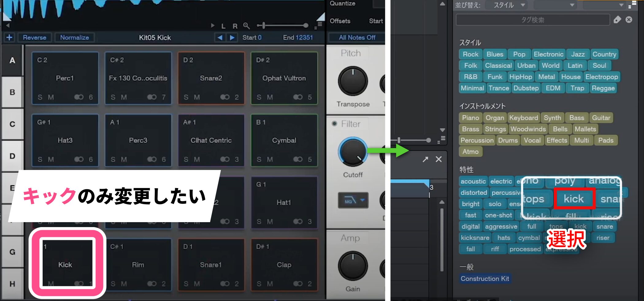The width and height of the screenshot is (644, 301).
Task: Go to previous sample with left arrow
Action: (220, 37)
